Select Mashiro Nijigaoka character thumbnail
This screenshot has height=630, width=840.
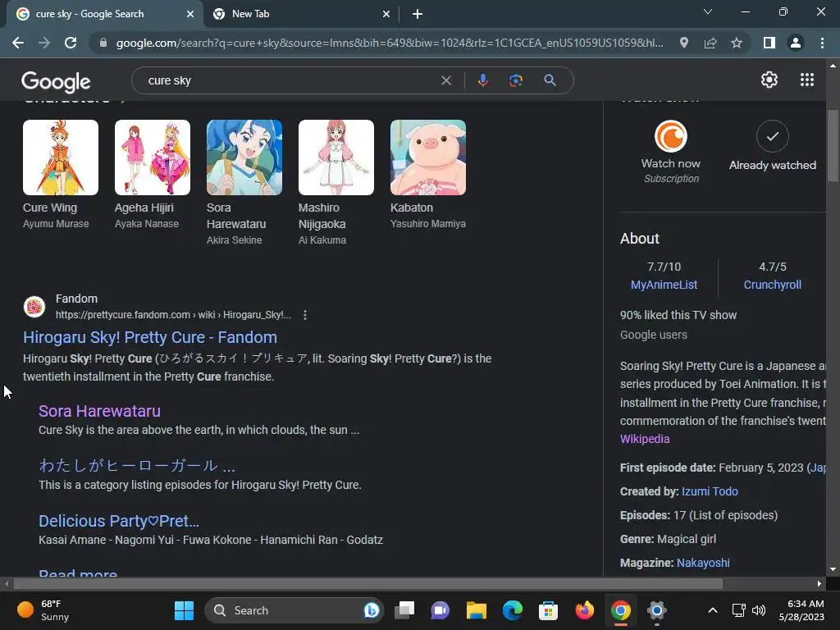[336, 157]
